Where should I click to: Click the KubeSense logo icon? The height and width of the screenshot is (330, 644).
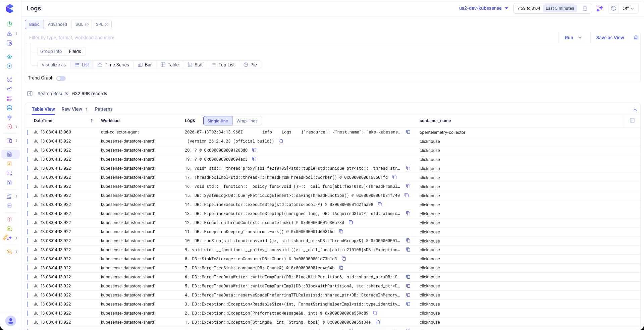[10, 9]
